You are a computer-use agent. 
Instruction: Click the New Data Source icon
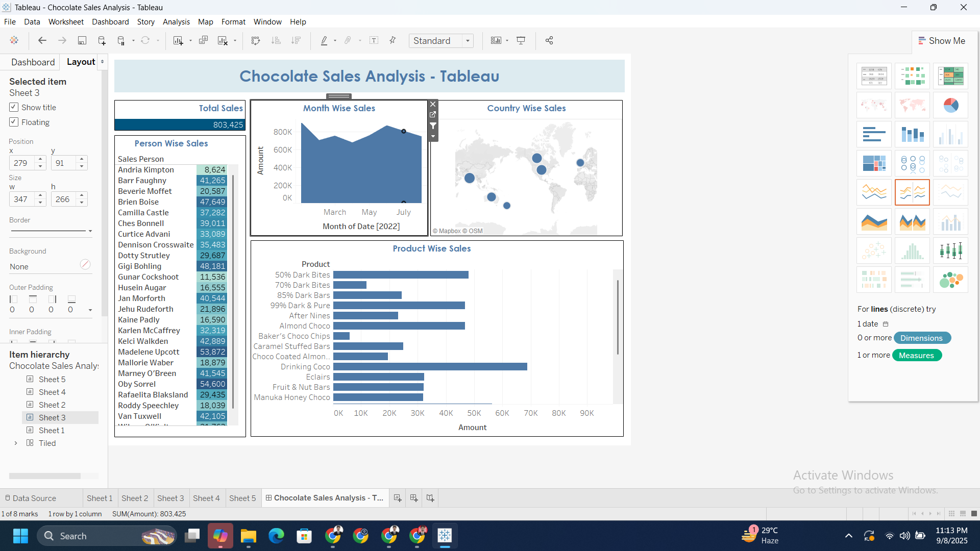coord(102,41)
